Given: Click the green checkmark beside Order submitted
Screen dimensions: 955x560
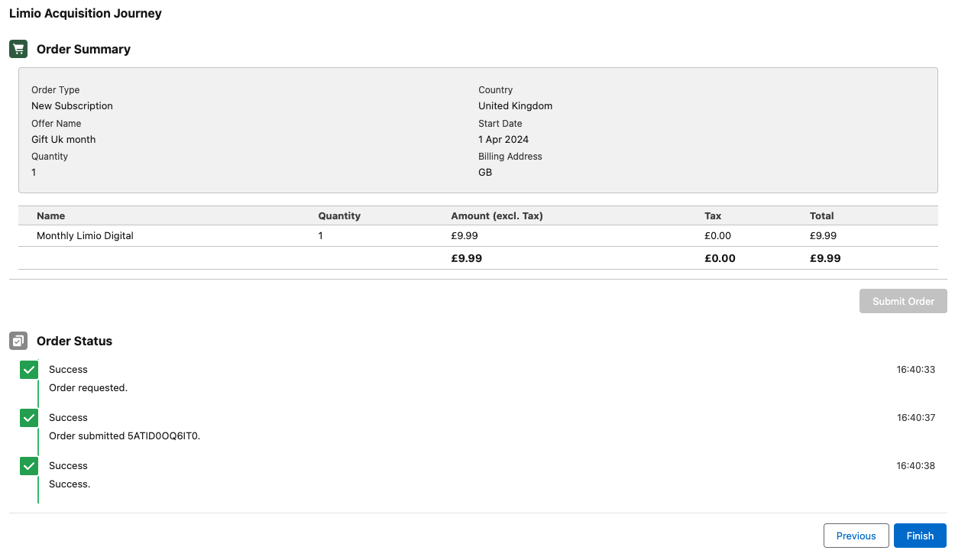Looking at the screenshot, I should pyautogui.click(x=29, y=418).
